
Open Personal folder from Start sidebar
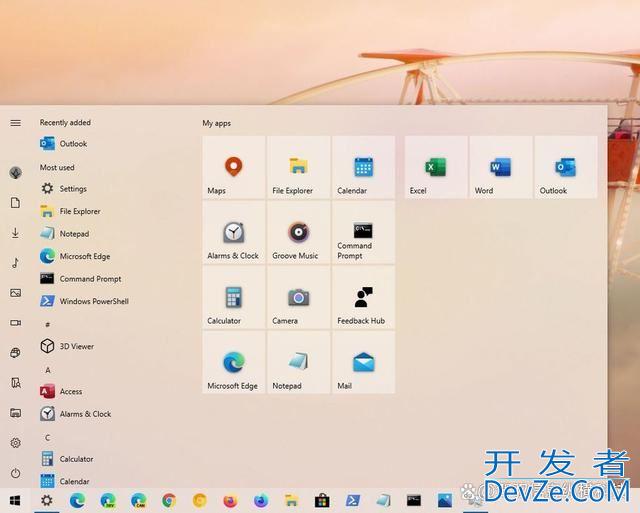[16, 383]
